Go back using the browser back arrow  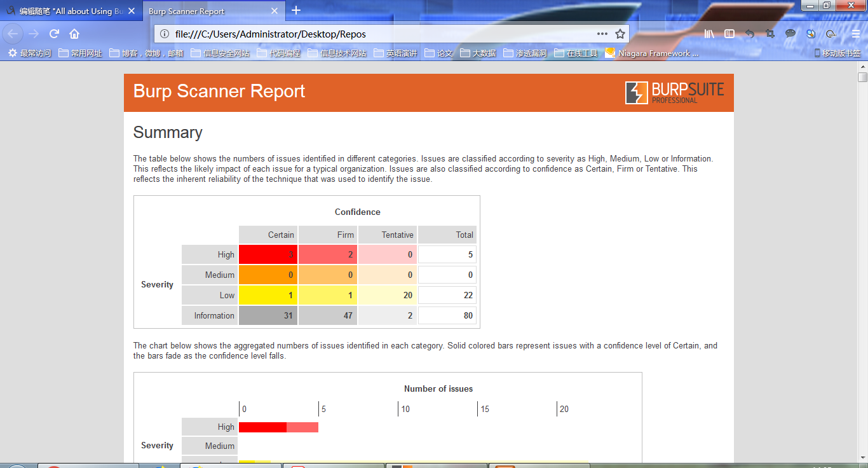(x=13, y=34)
